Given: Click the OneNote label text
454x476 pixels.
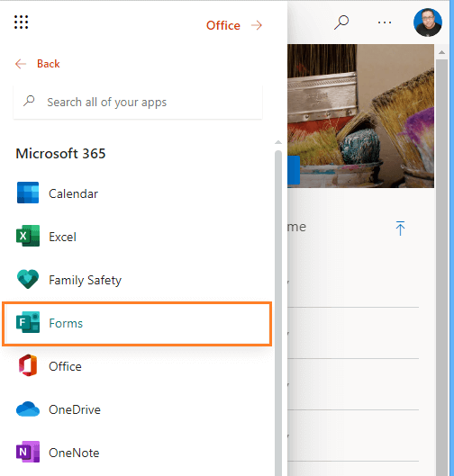Looking at the screenshot, I should [74, 453].
